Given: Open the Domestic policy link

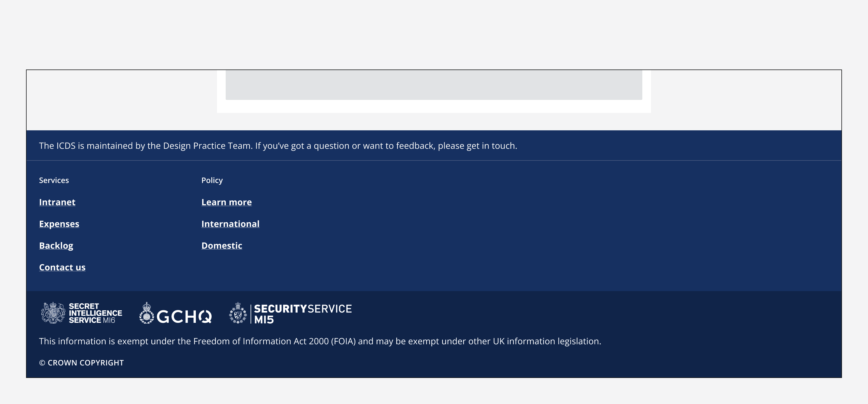Looking at the screenshot, I should pyautogui.click(x=222, y=245).
